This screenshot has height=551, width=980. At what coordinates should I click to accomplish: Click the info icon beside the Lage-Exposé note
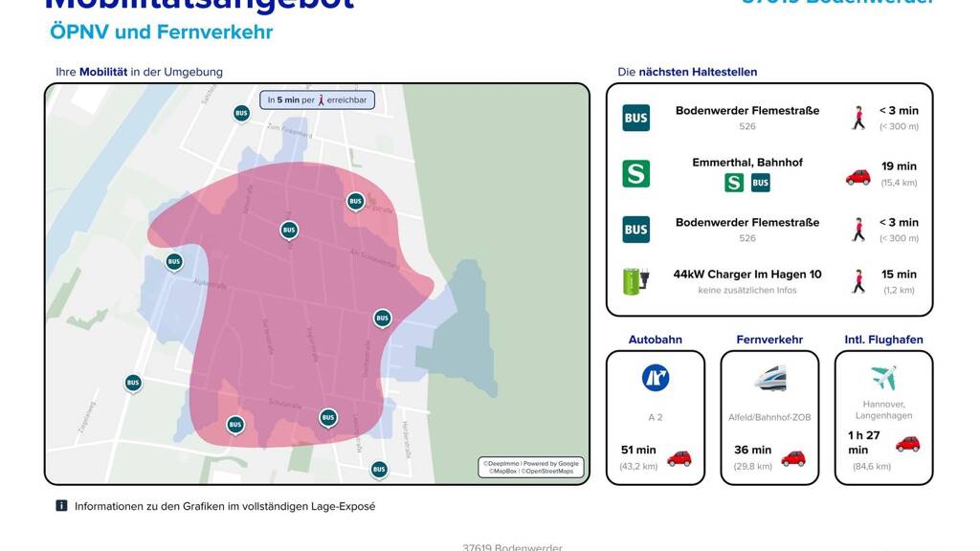(x=61, y=506)
